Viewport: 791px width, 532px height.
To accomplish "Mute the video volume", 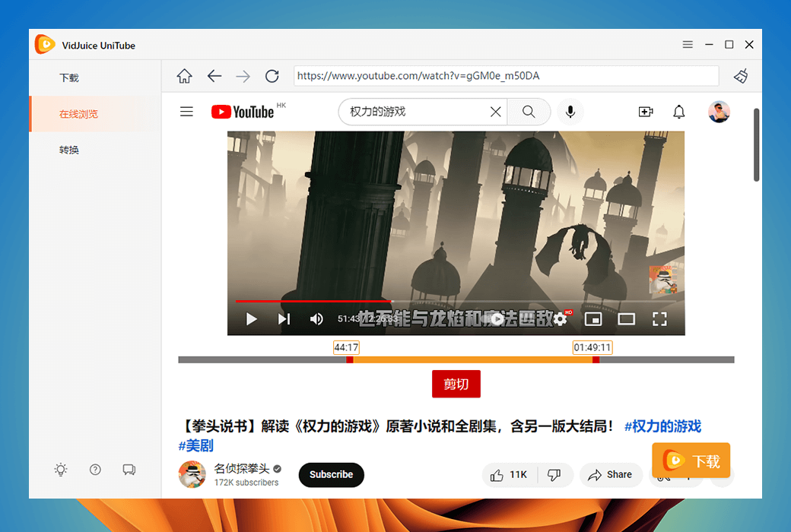I will 316,318.
